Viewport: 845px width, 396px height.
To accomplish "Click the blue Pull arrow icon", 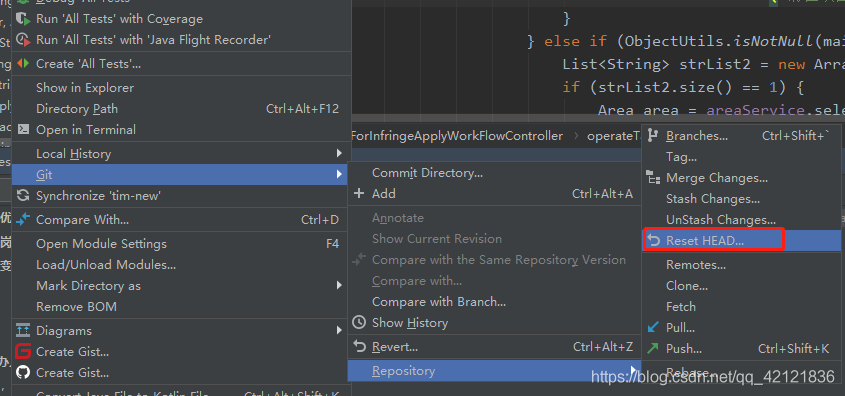I will [654, 328].
